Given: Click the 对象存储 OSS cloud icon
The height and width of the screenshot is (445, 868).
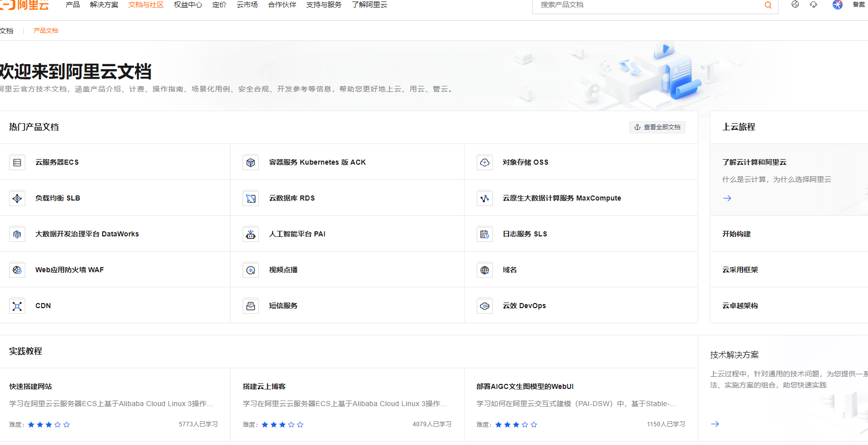Looking at the screenshot, I should 485,162.
